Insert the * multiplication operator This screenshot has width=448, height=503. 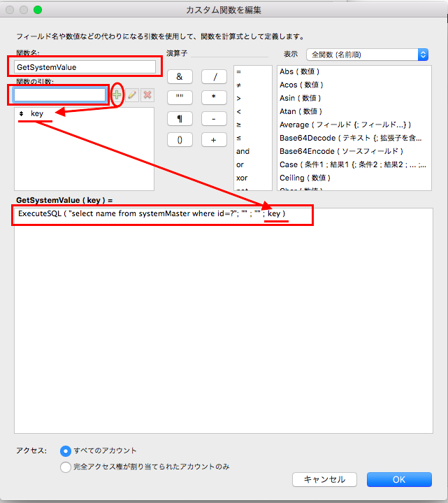tap(214, 97)
